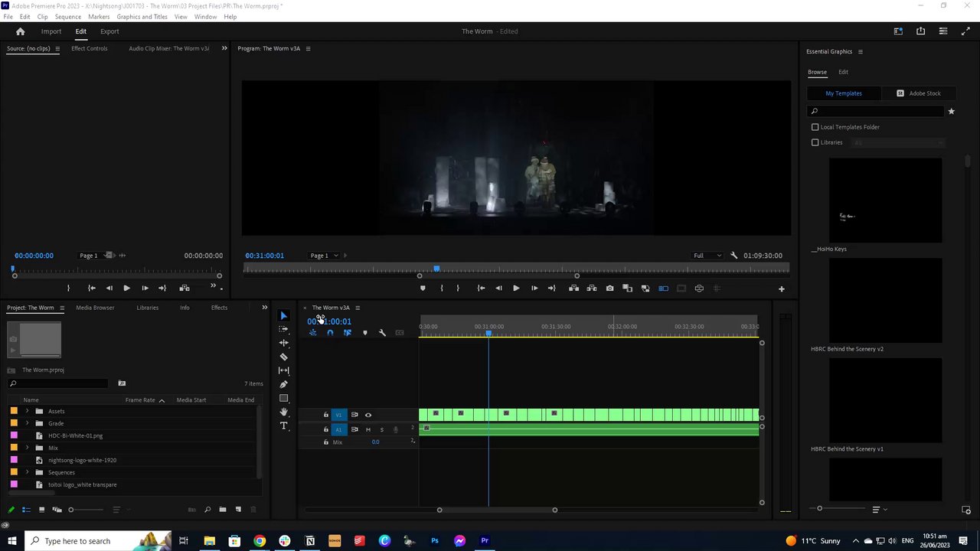Select the Type tool
The height and width of the screenshot is (551, 980).
point(283,425)
